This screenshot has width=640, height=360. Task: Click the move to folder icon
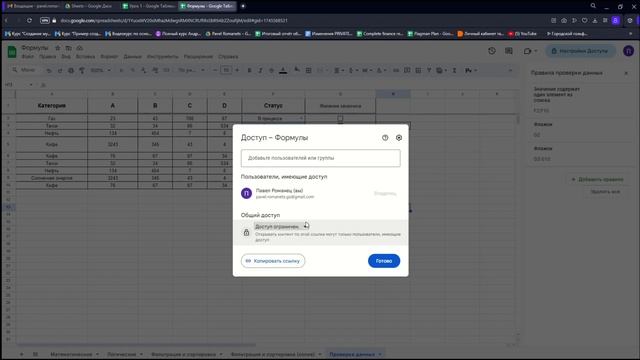(x=69, y=48)
